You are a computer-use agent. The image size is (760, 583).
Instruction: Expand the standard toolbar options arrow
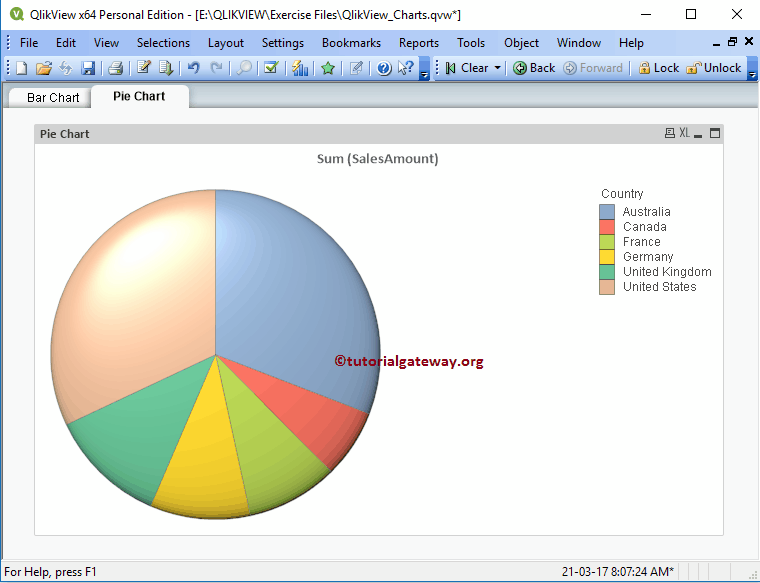(424, 68)
